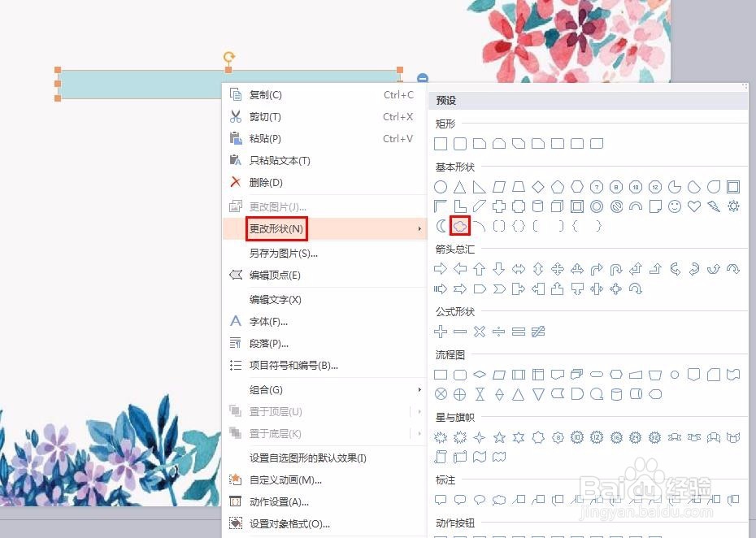Pick the flowchart summing junction shape

[x=441, y=394]
